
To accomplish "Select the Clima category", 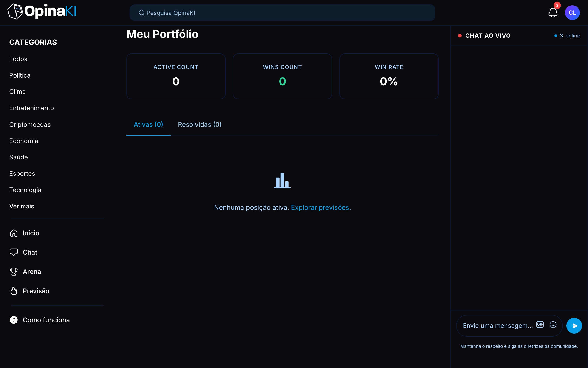I will coord(17,92).
